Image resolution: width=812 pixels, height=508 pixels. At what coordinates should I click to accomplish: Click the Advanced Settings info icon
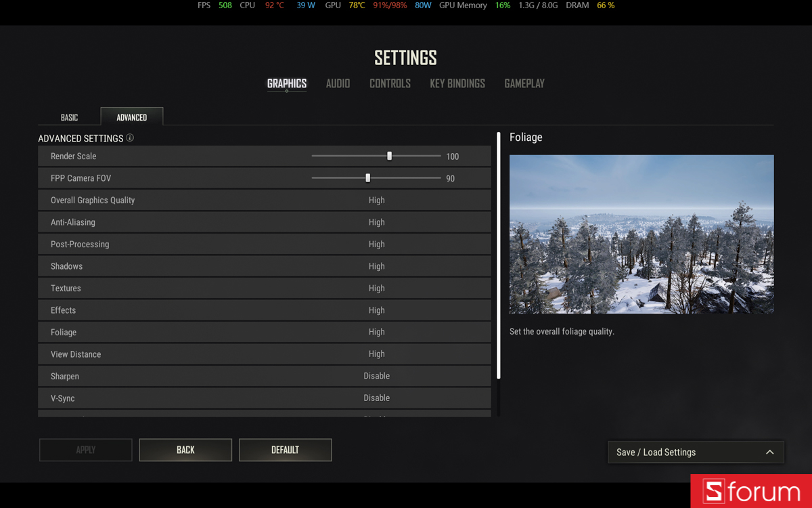pos(130,137)
